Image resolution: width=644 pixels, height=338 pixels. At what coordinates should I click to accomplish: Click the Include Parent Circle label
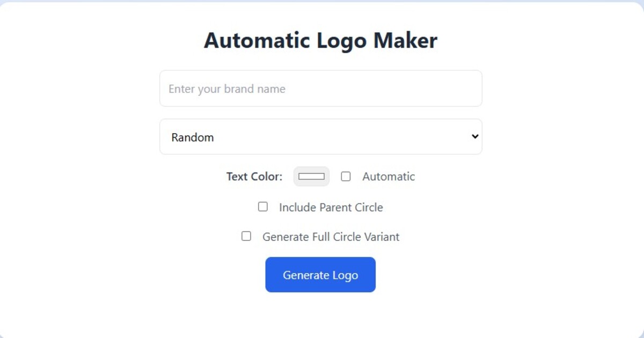pos(330,207)
